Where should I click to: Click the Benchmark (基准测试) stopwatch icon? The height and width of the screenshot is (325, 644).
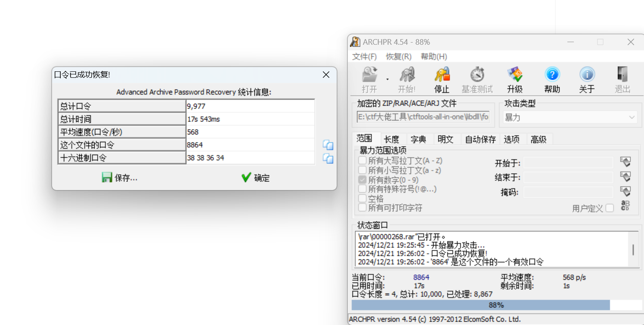pyautogui.click(x=477, y=75)
